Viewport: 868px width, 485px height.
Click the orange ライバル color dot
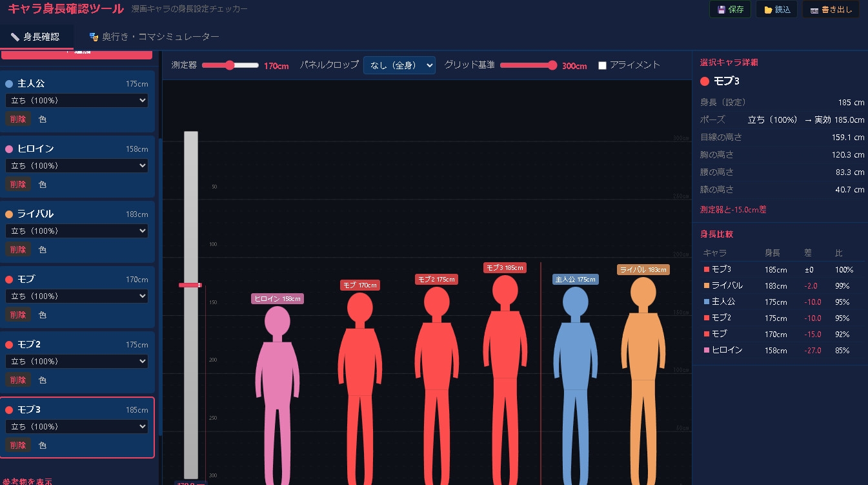(x=9, y=214)
